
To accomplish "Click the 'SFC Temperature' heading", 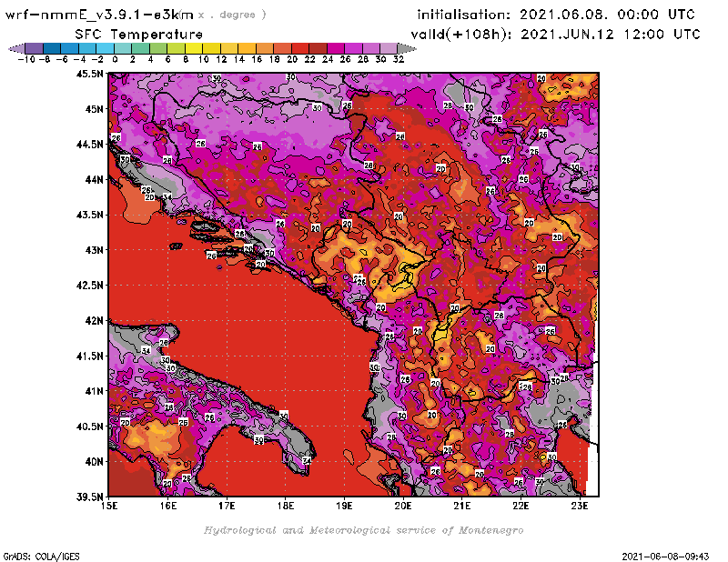I will [x=139, y=35].
